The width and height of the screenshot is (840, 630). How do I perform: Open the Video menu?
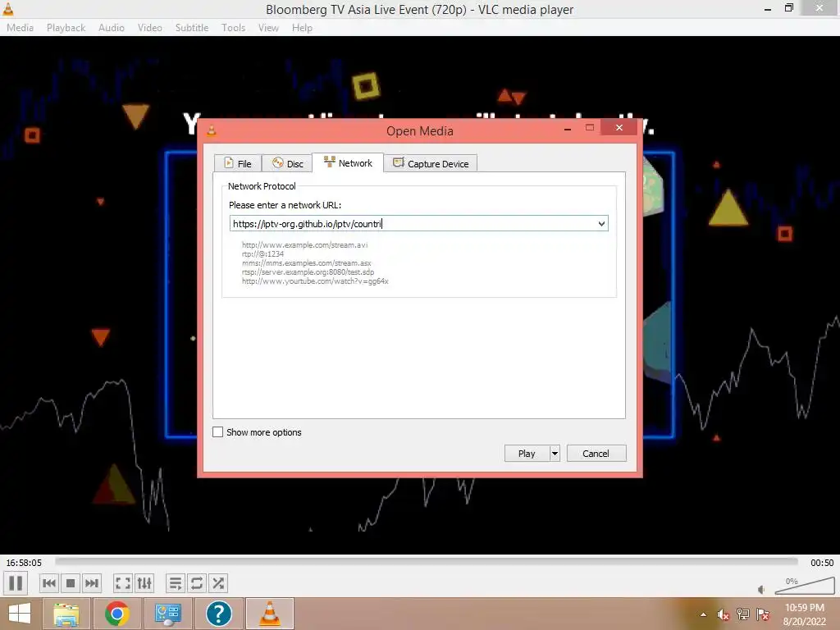coord(150,28)
